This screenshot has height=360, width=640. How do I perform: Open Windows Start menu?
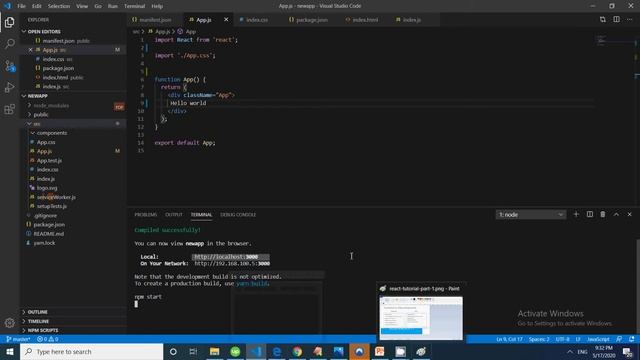point(10,351)
